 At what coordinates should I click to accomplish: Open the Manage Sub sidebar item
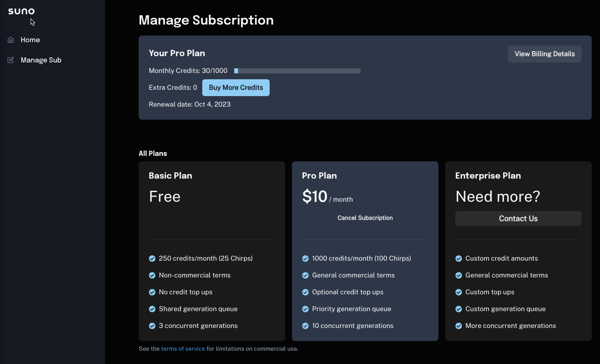point(41,60)
